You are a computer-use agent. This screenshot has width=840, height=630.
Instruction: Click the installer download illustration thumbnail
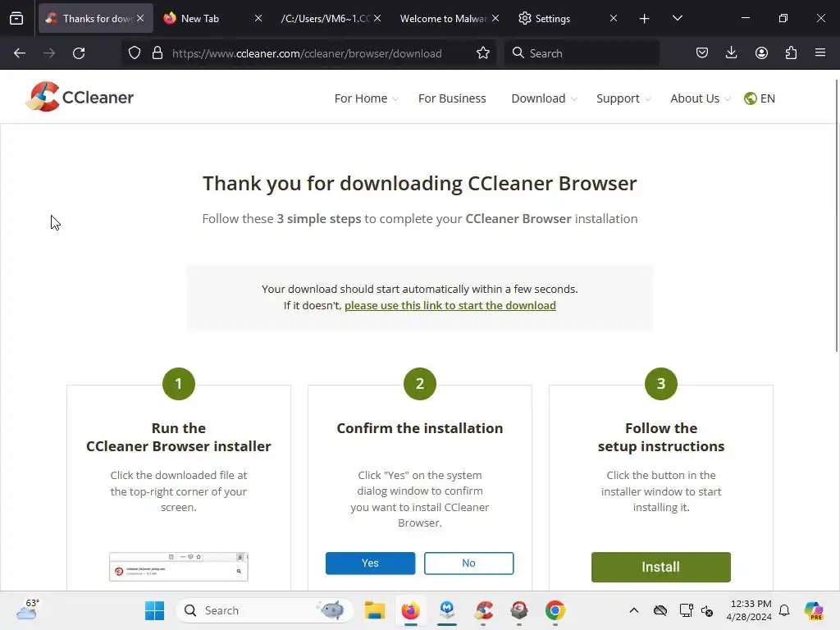[x=178, y=567]
